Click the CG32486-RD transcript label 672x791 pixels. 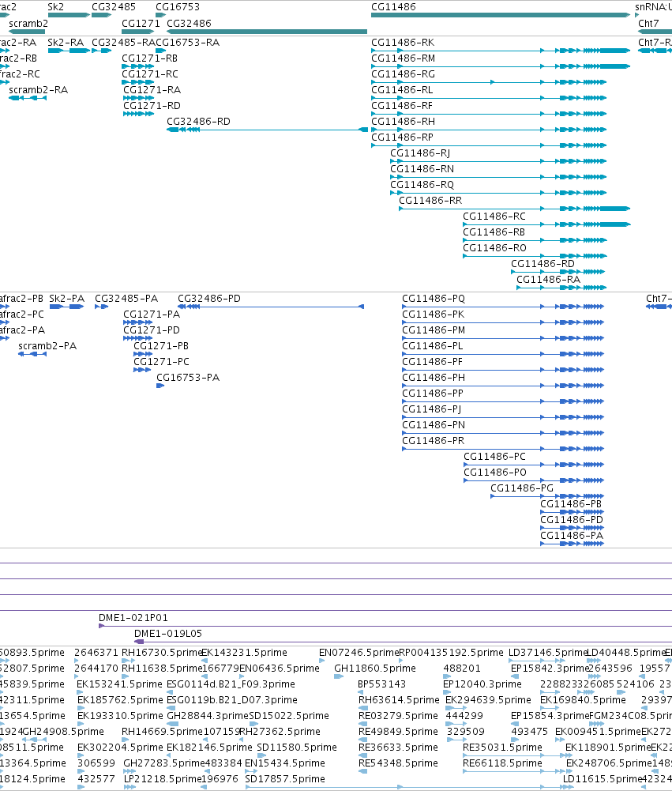pyautogui.click(x=198, y=122)
